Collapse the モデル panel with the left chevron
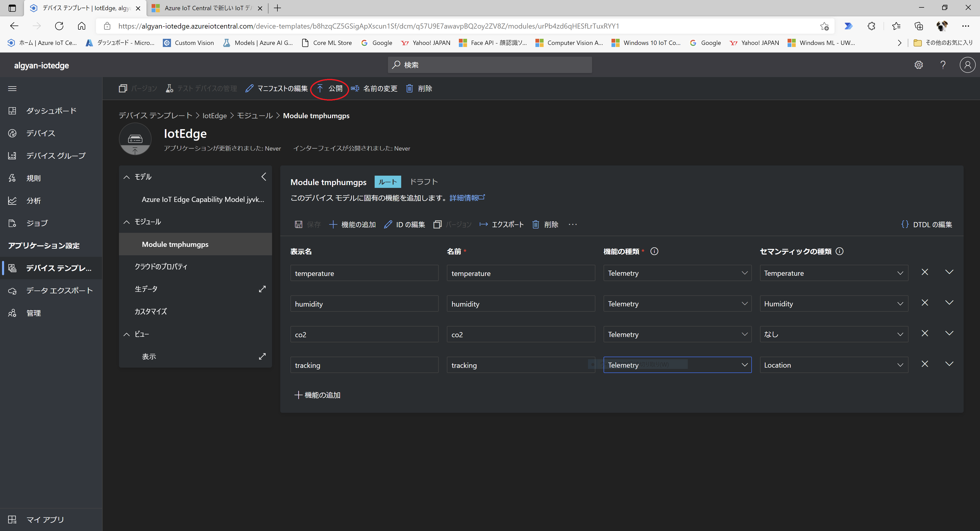This screenshot has height=531, width=980. click(x=264, y=177)
